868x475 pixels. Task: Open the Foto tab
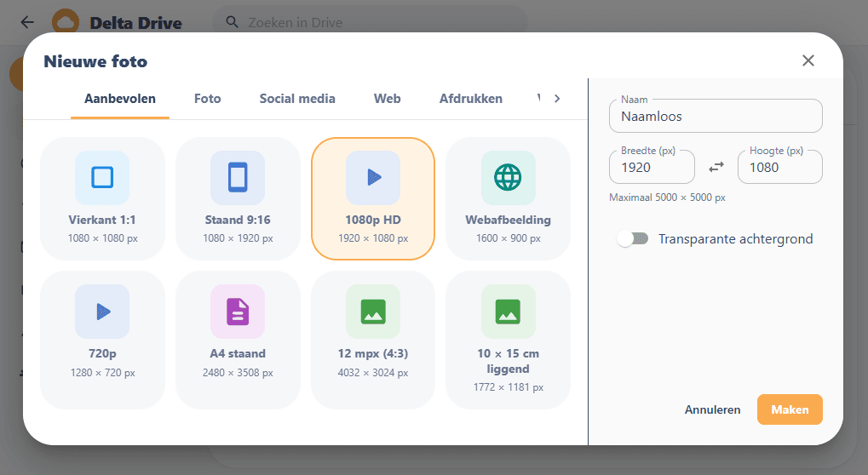[208, 99]
